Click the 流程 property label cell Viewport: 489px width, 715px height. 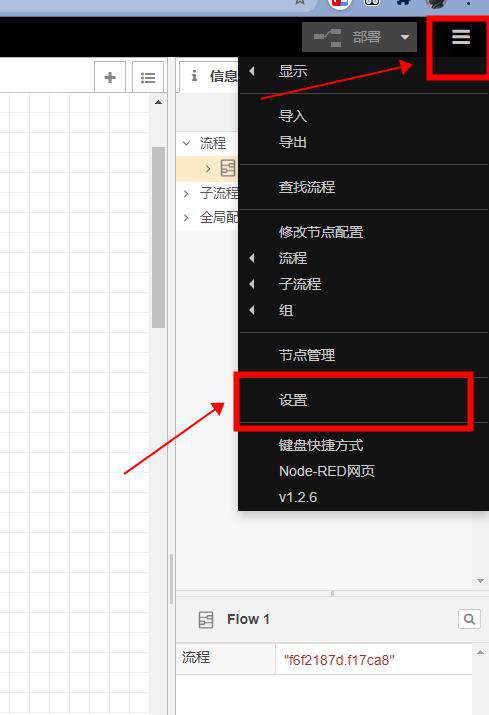[226, 659]
